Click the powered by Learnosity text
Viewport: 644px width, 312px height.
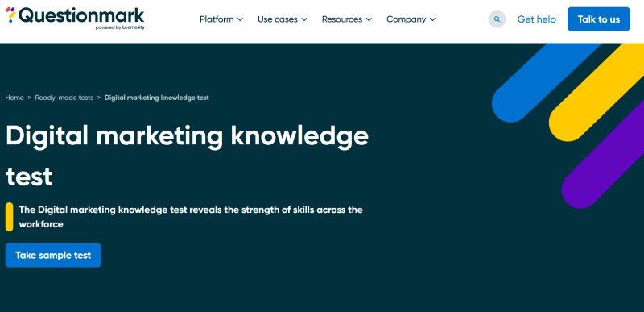120,27
